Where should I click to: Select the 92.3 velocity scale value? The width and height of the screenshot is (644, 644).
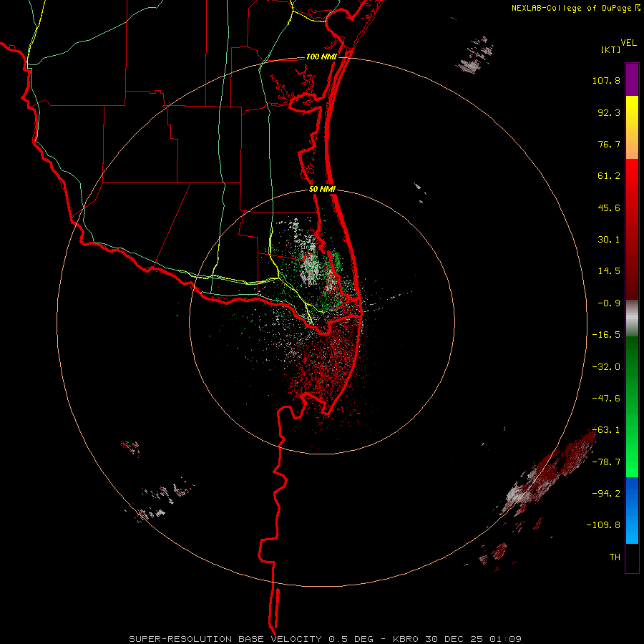pos(609,112)
